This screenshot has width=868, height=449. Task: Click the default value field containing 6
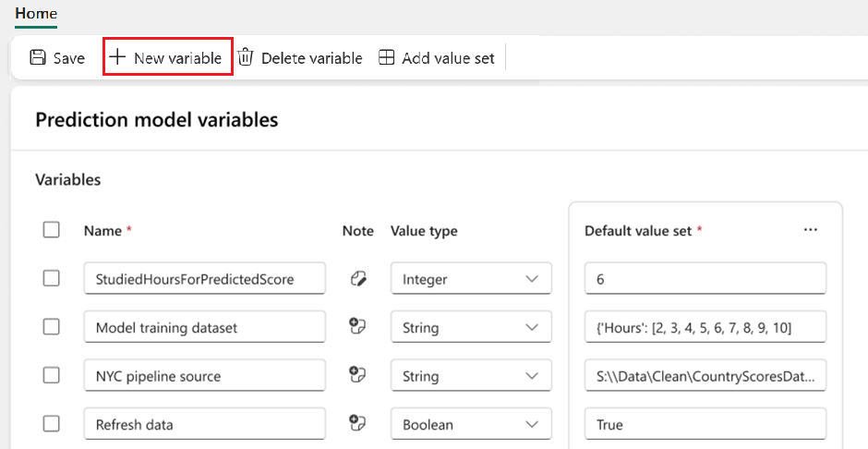[705, 278]
